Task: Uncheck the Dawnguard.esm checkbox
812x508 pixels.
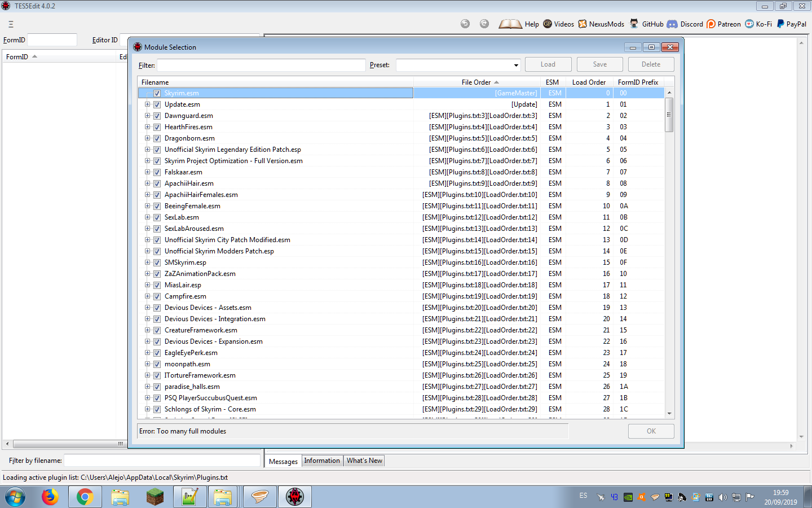Action: click(x=157, y=116)
